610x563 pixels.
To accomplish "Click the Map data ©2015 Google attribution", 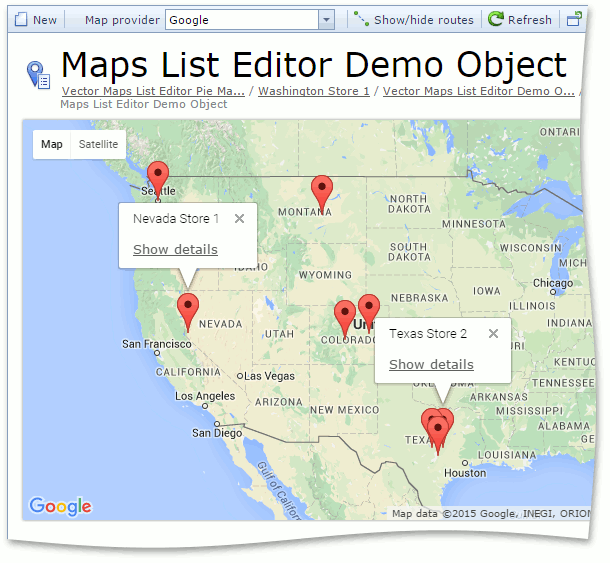I will pos(491,514).
